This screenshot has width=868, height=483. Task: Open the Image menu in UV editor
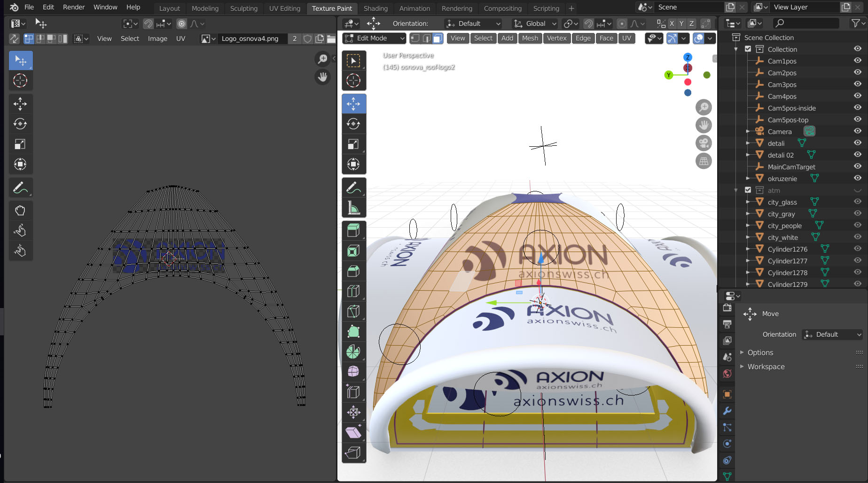point(157,39)
